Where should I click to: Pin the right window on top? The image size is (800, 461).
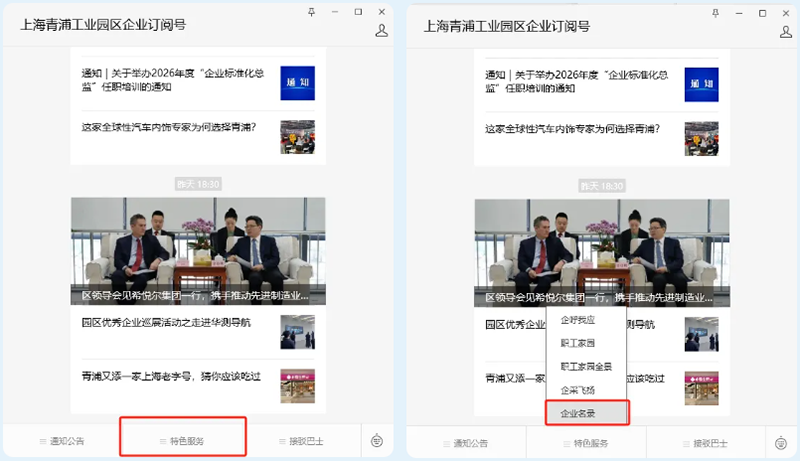tap(714, 12)
